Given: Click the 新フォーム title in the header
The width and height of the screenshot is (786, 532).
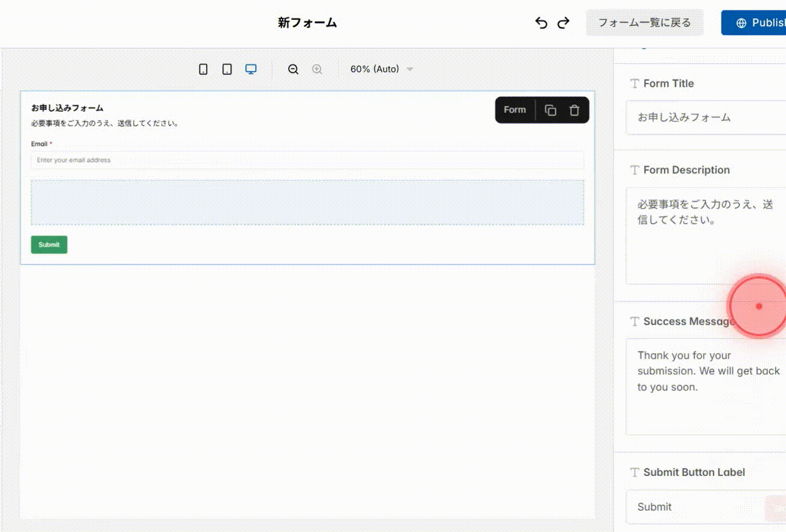Looking at the screenshot, I should pos(307,23).
